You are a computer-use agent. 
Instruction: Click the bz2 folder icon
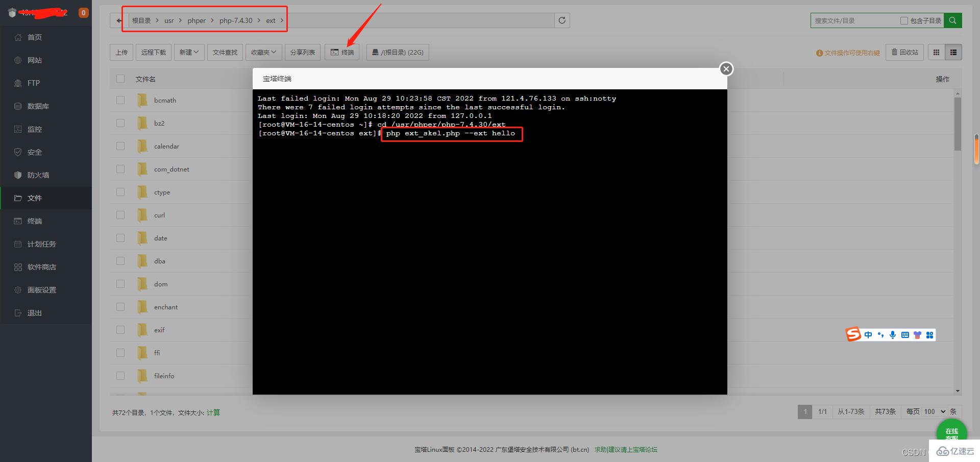point(142,123)
